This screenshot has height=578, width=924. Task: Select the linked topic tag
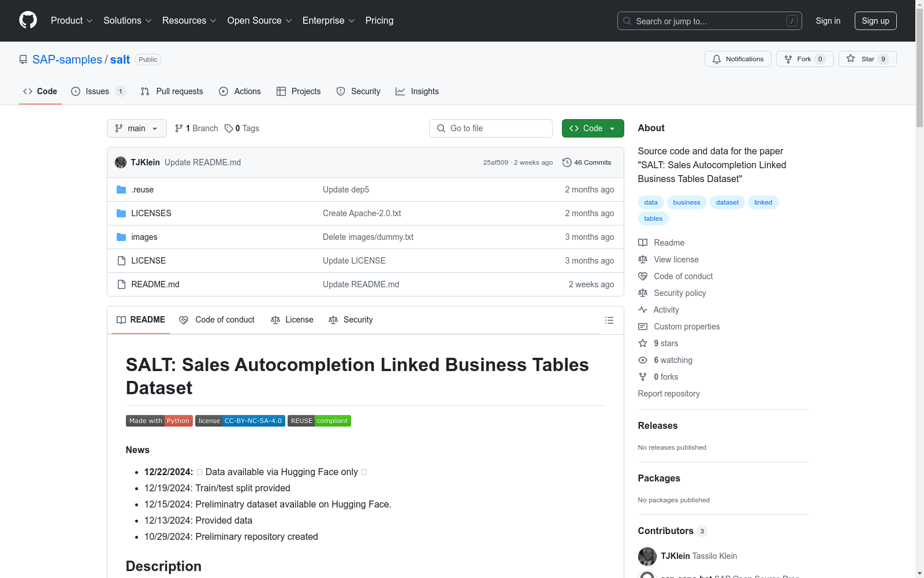[x=763, y=202]
